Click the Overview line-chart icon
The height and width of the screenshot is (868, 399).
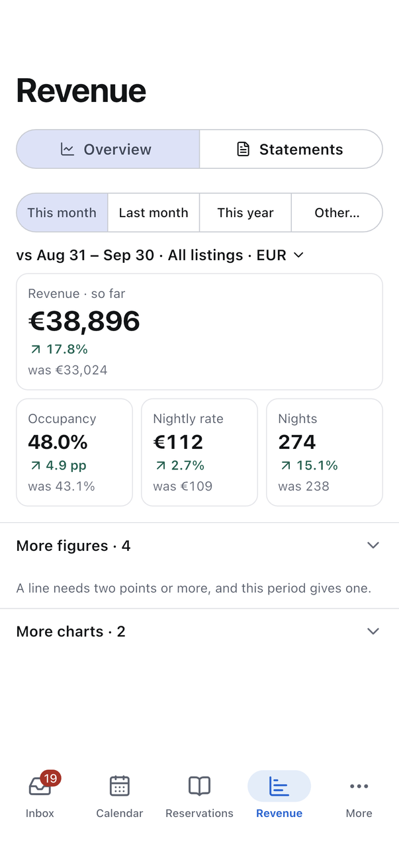click(x=67, y=150)
